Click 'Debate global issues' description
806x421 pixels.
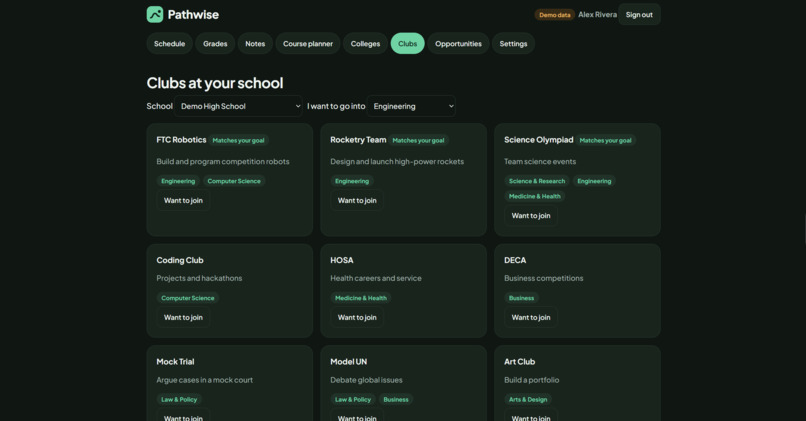tap(366, 380)
